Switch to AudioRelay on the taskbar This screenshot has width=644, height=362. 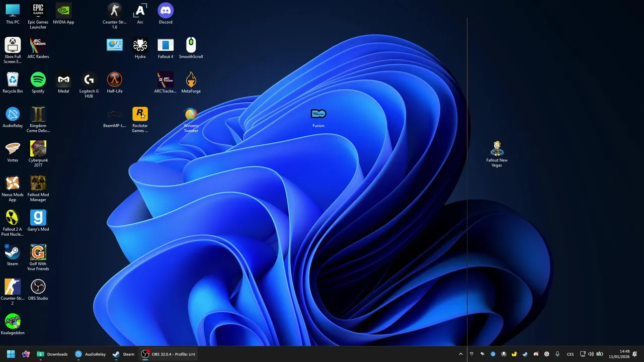(91, 354)
